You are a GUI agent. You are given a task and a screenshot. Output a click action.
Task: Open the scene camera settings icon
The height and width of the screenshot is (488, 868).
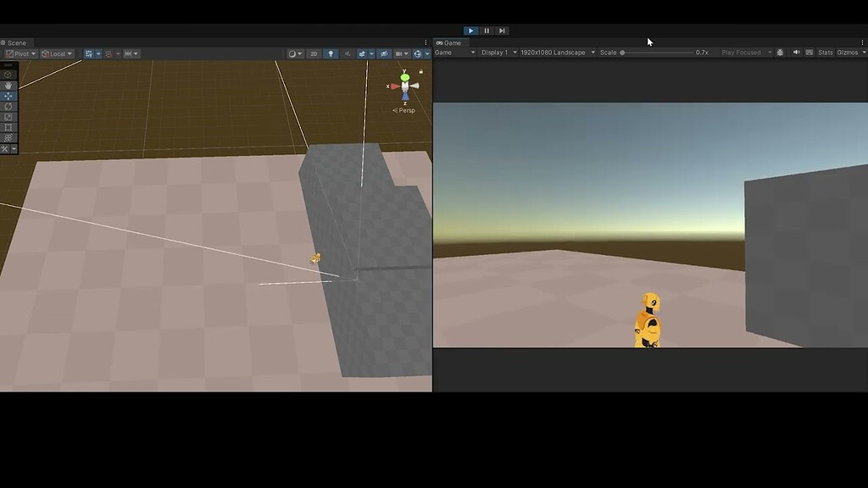pos(400,53)
